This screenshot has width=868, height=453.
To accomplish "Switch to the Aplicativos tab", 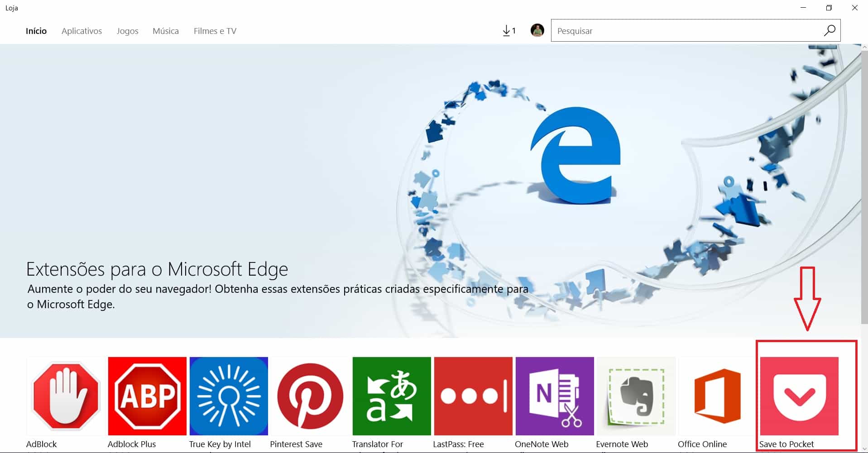I will 82,31.
